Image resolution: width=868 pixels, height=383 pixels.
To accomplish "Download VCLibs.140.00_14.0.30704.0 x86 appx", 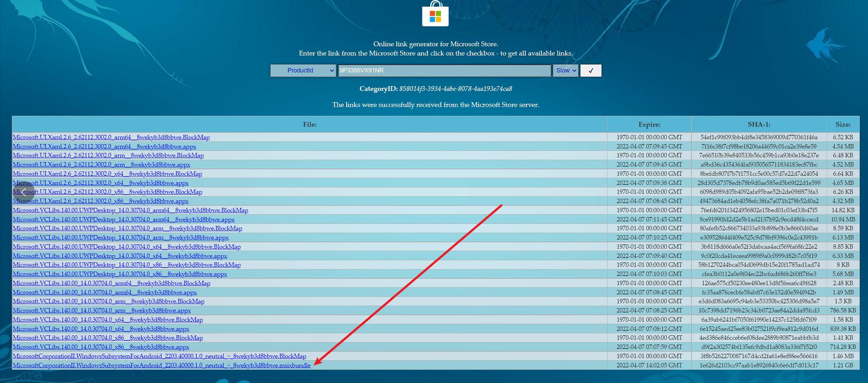I will (101, 347).
